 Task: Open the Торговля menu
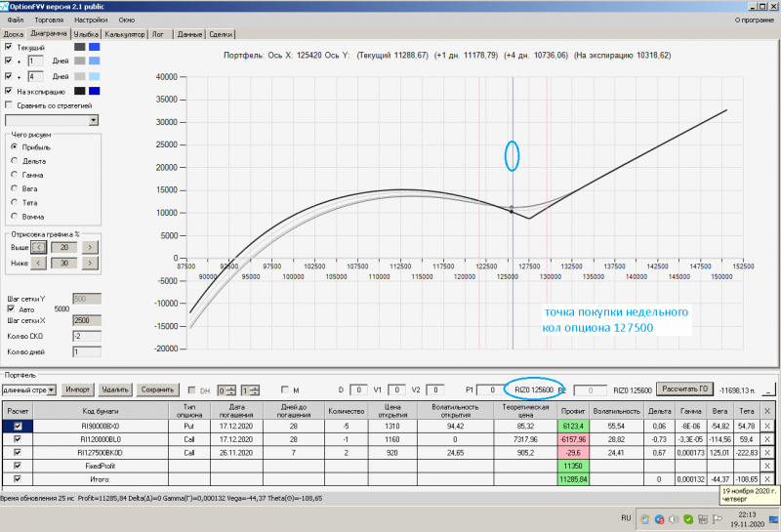(x=49, y=20)
